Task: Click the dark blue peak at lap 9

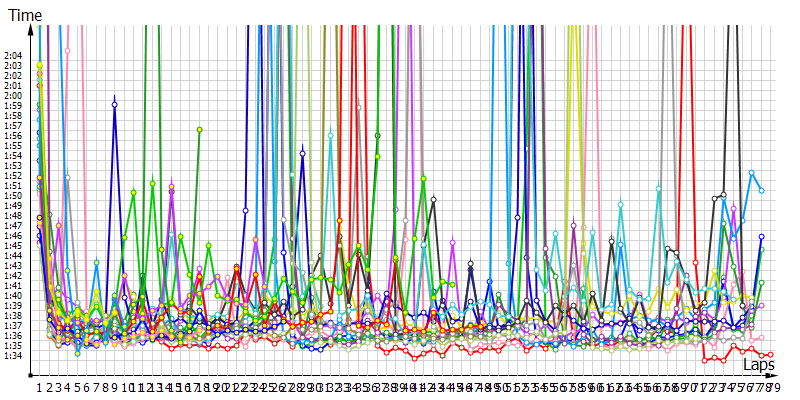Action: pos(115,104)
